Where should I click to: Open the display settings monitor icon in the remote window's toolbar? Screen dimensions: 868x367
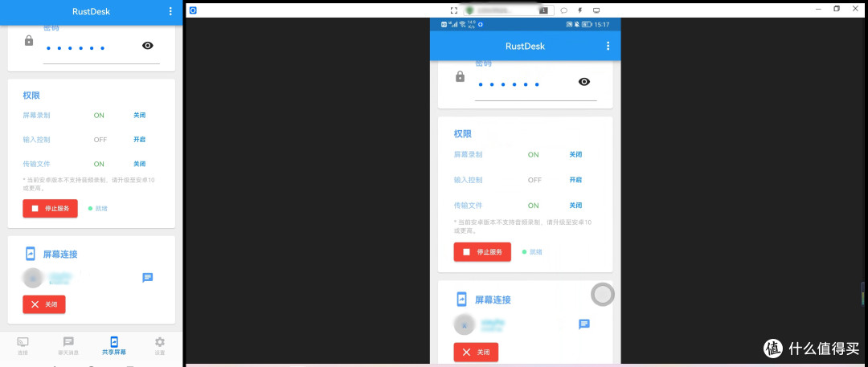[x=596, y=10]
